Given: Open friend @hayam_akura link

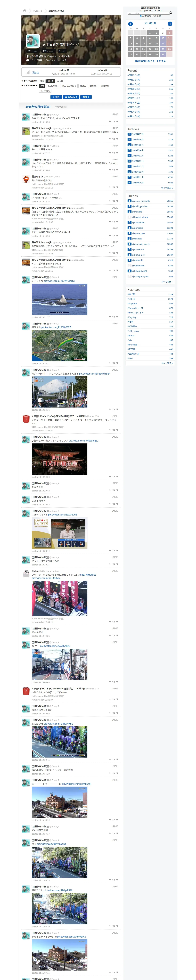Looking at the screenshot, I should (140, 217).
